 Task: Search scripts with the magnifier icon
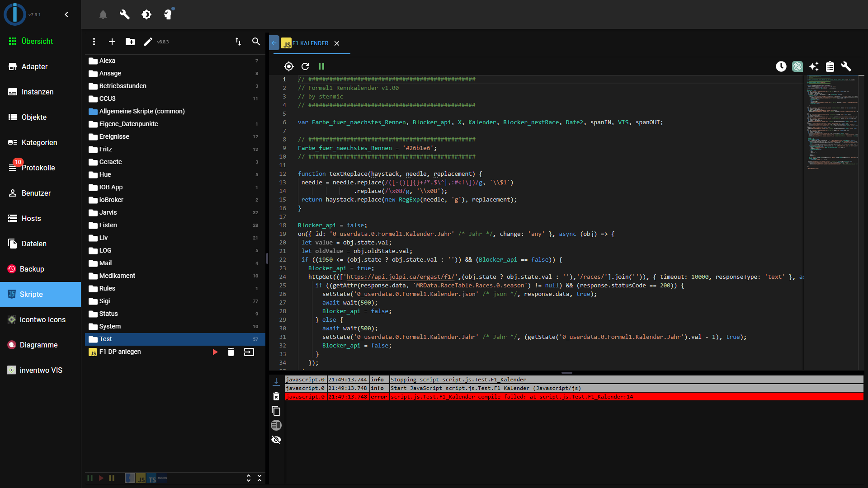coord(256,42)
